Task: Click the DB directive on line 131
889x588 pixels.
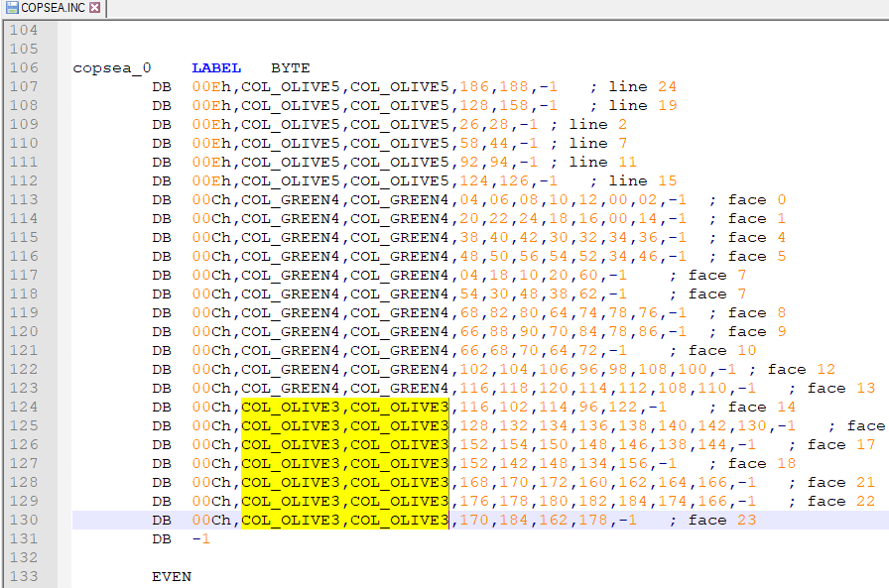Action: click(161, 539)
